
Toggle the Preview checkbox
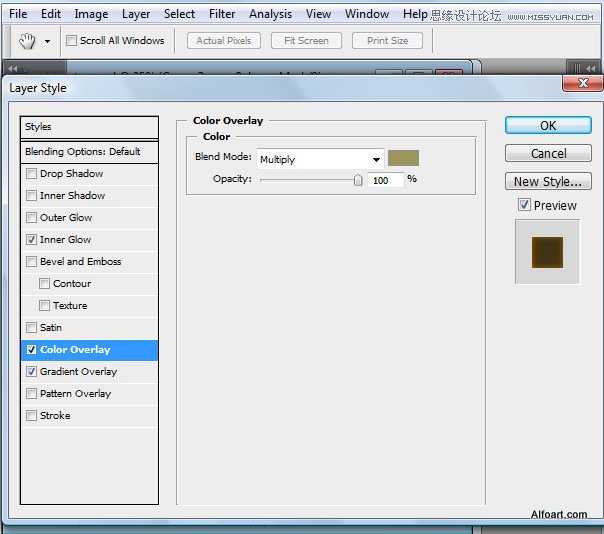(524, 205)
